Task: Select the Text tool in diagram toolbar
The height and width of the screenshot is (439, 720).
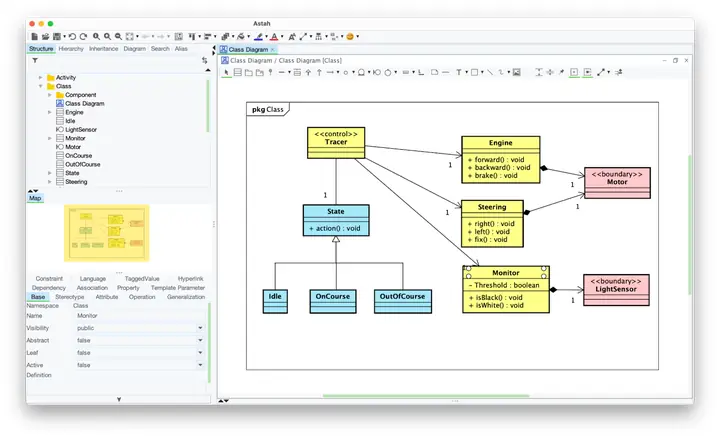Action: [x=458, y=72]
